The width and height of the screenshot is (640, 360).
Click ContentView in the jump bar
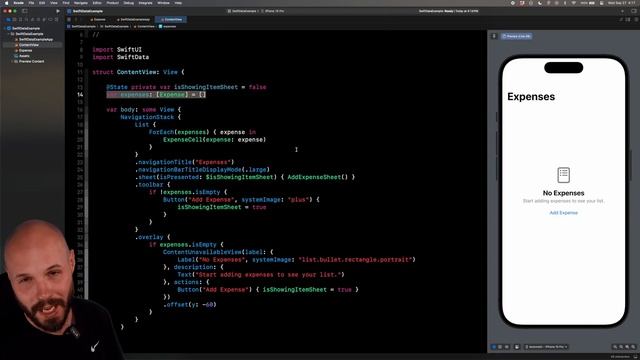tap(144, 27)
